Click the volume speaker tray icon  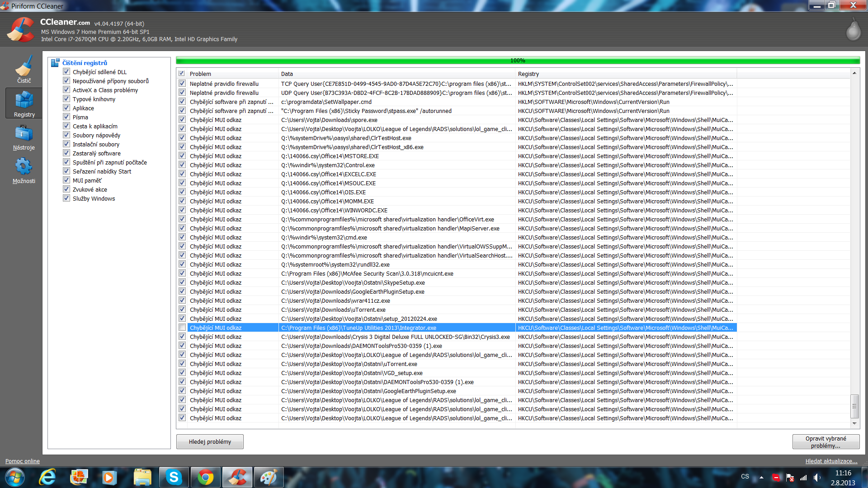(x=817, y=477)
